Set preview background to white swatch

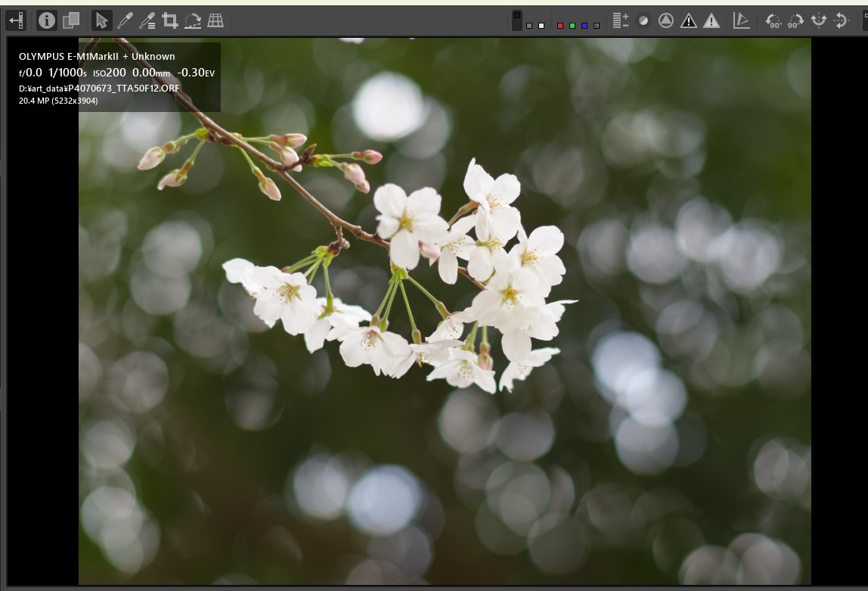[541, 26]
